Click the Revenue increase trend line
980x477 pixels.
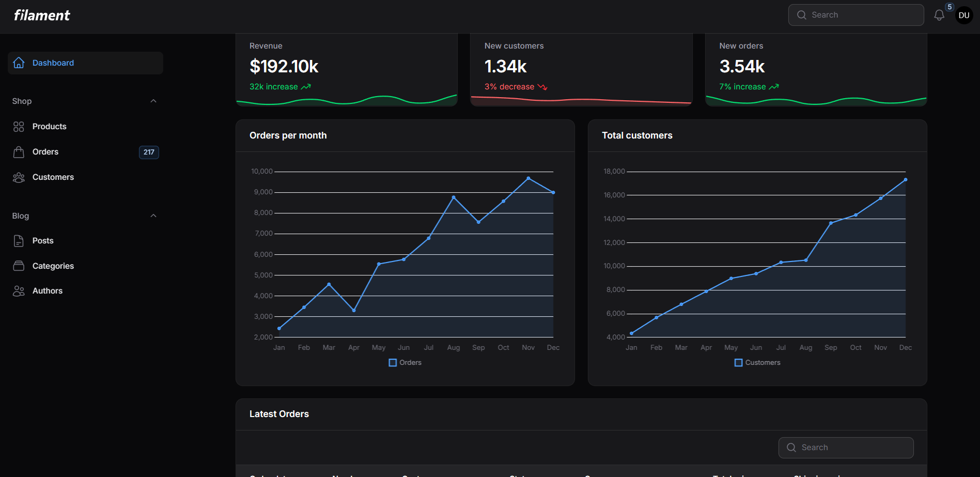(306, 86)
